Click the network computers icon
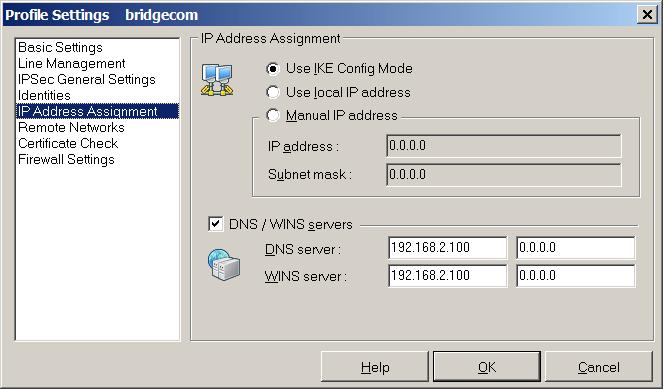Viewport: 663px width, 389px height. pyautogui.click(x=217, y=79)
